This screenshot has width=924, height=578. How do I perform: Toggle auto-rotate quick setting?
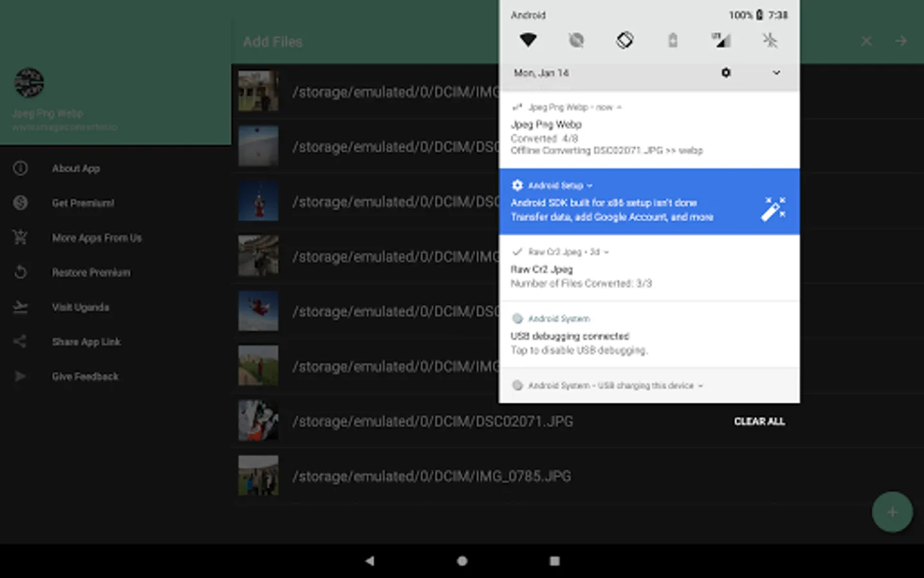[x=624, y=40]
